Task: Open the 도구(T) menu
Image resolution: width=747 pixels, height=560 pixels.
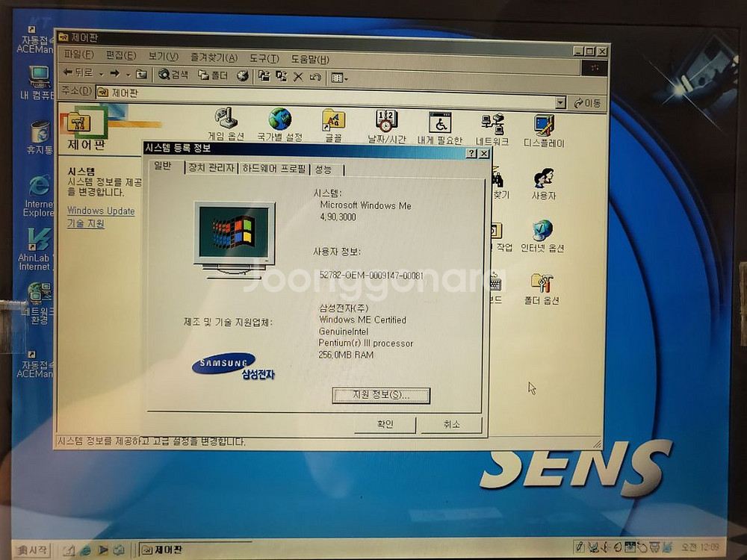Action: click(264, 57)
